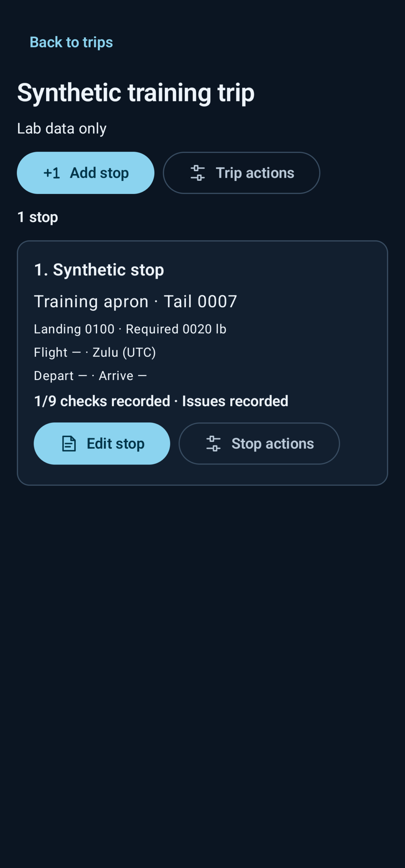Screen dimensions: 405x868
Task: Click the 'Landing 0100 · Required 0020 lb' line
Action: pos(130,329)
